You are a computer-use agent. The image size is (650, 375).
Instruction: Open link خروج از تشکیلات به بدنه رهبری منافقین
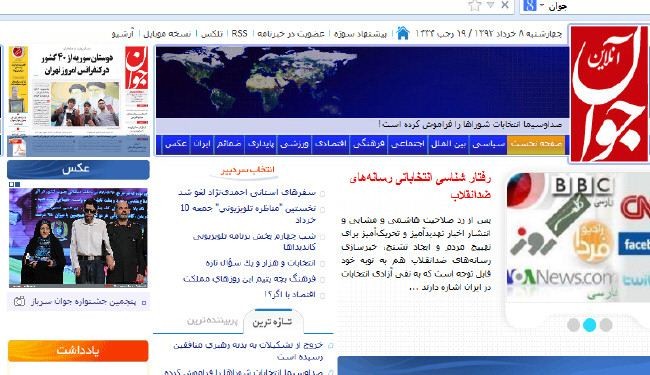pyautogui.click(x=248, y=351)
